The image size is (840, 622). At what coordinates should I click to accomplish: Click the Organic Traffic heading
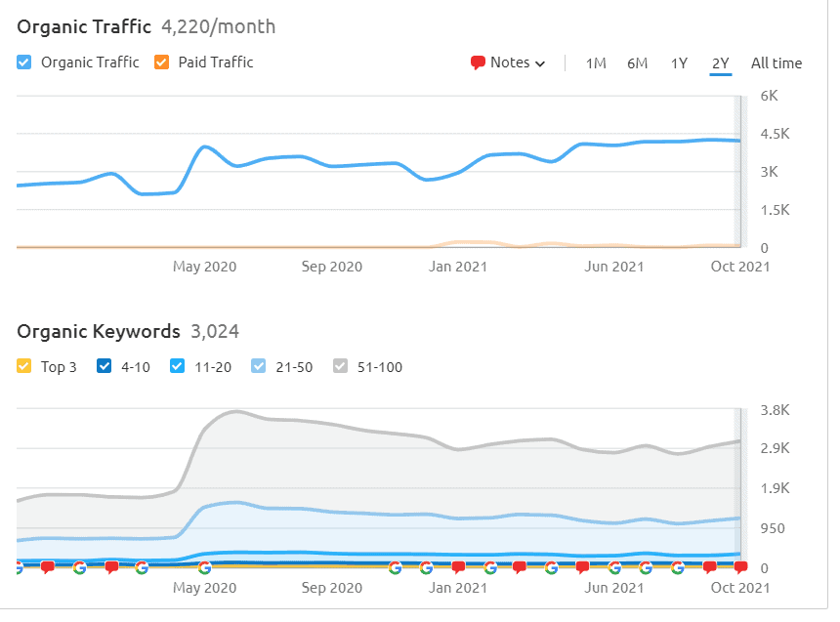click(84, 26)
